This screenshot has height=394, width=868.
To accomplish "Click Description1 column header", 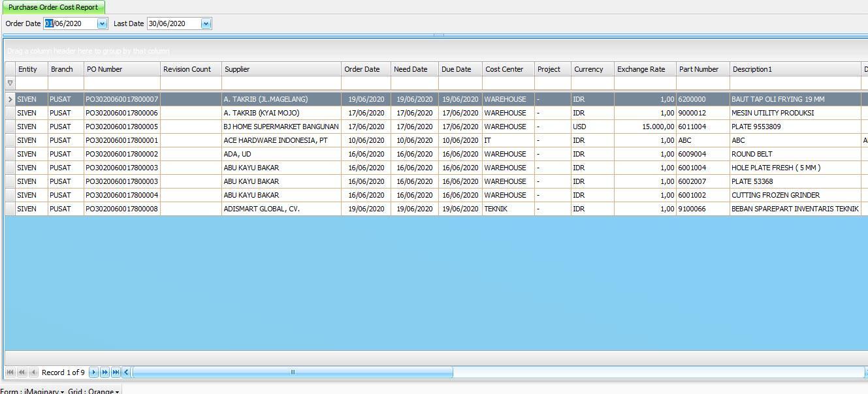I will (796, 69).
